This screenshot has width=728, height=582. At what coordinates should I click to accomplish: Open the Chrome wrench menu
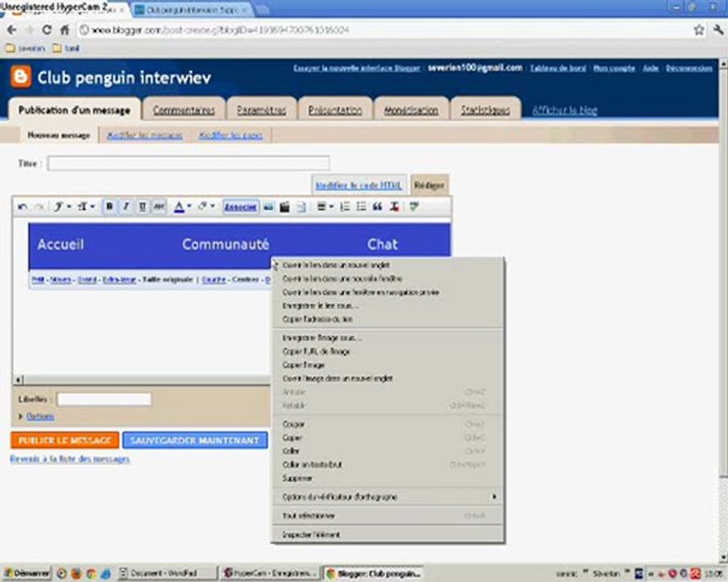point(718,30)
